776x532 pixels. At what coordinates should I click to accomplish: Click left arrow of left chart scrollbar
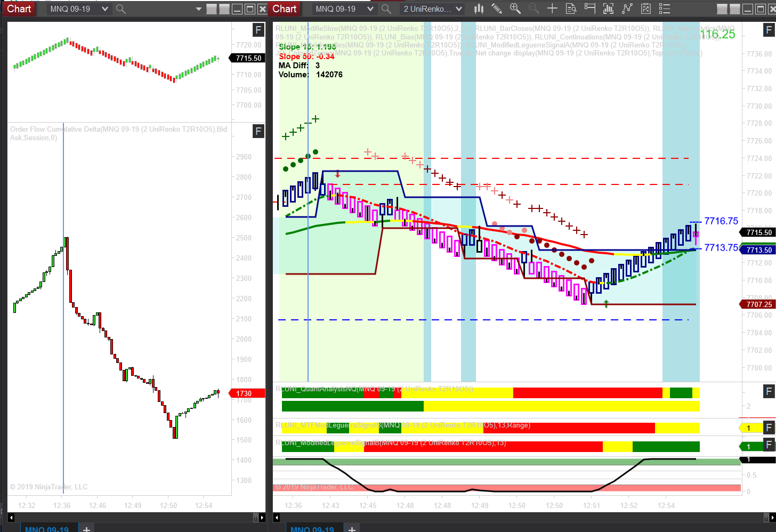pos(11,517)
